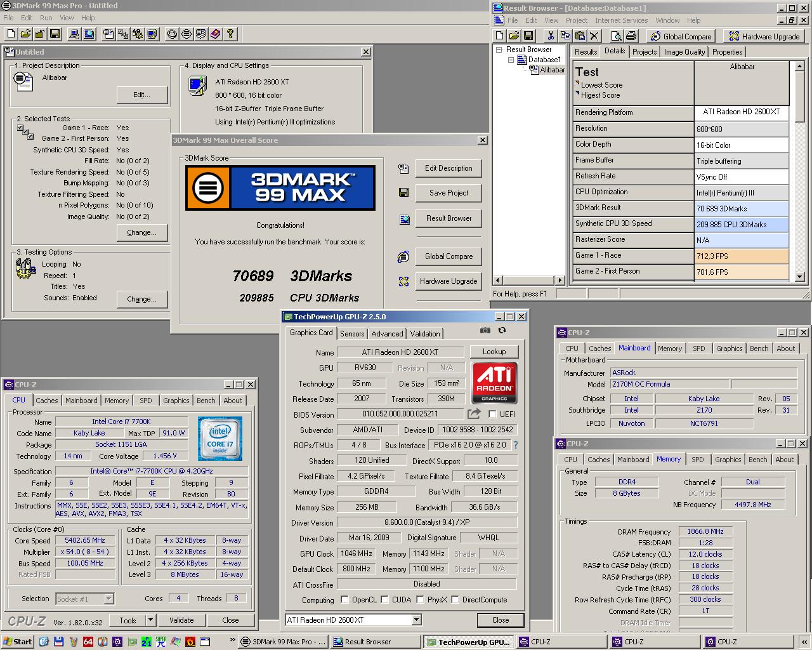Click the Edit Description button
The width and height of the screenshot is (812, 650).
click(x=449, y=168)
